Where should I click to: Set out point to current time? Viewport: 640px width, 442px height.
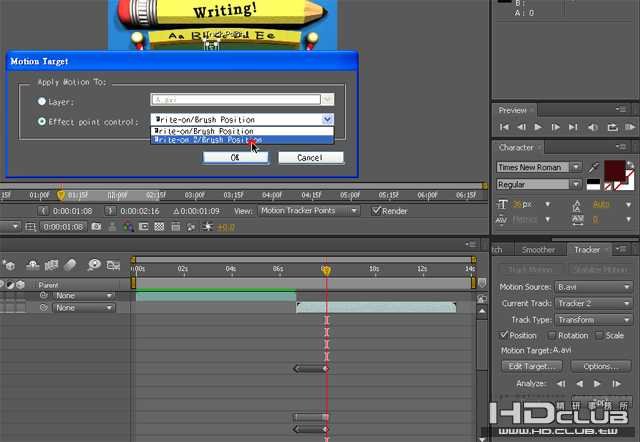click(110, 211)
